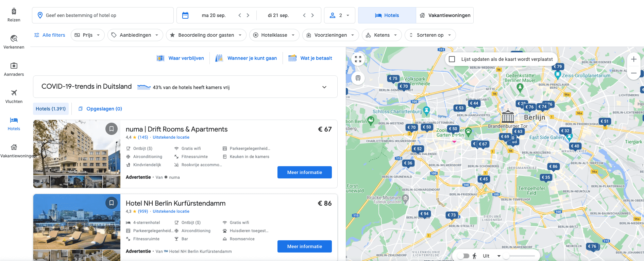Click Meer informatie for numa hotel
This screenshot has height=261, width=644.
click(x=305, y=172)
